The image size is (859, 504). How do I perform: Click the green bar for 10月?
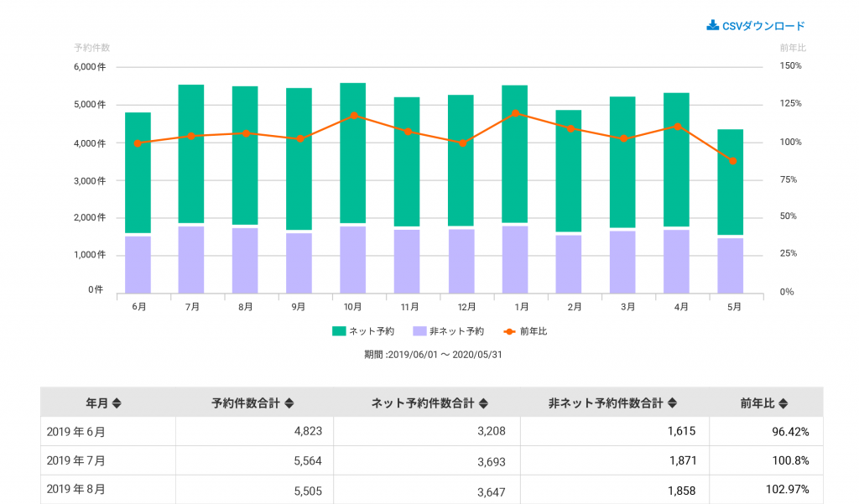(352, 151)
